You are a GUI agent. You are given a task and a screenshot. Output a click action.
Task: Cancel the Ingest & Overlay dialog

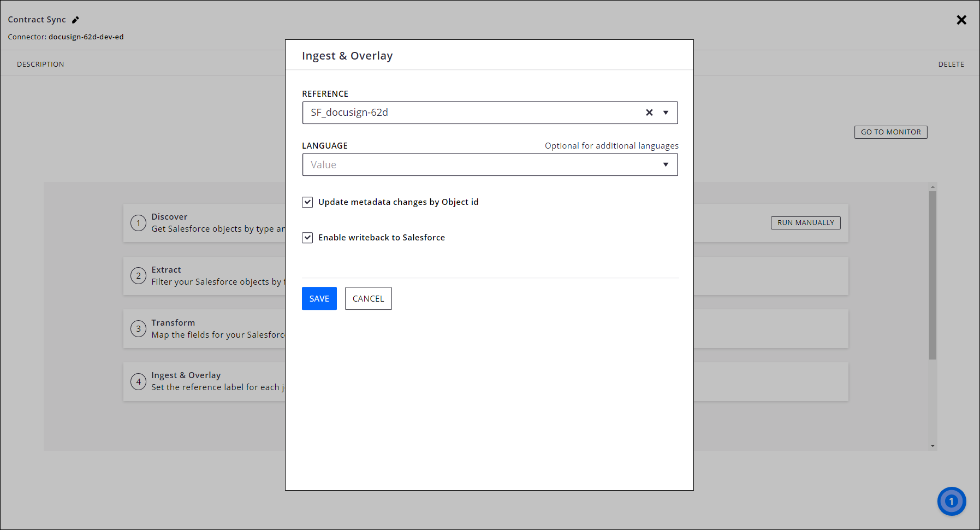tap(369, 298)
